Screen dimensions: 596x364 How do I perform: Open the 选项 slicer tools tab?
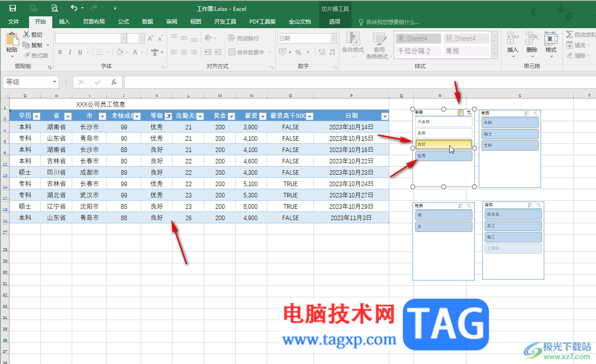pos(335,21)
